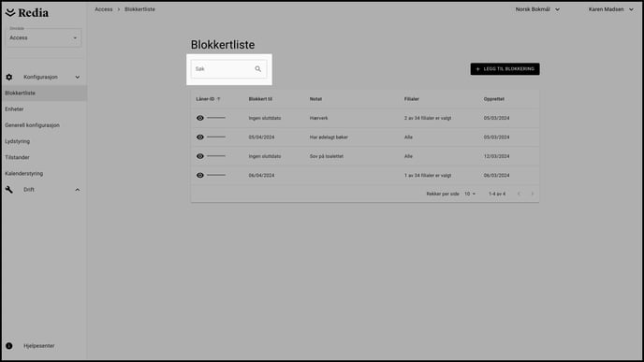Click the 12/03/2024 created date
The width and height of the screenshot is (644, 362).
496,156
